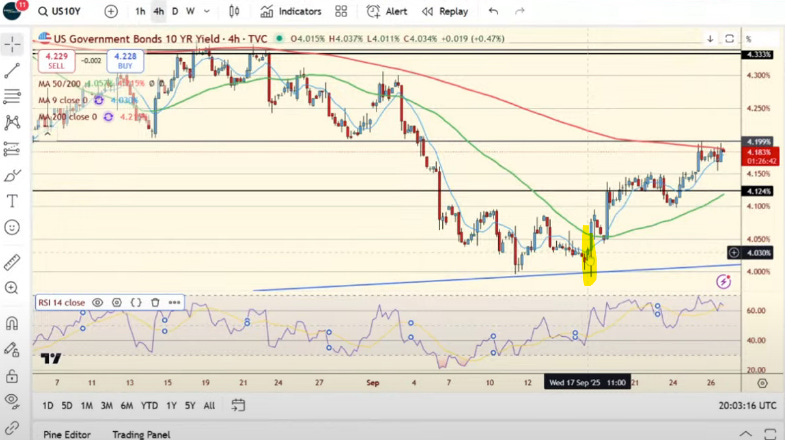This screenshot has width=785, height=440.
Task: Click the purple lightning bolt icon
Action: (x=723, y=282)
